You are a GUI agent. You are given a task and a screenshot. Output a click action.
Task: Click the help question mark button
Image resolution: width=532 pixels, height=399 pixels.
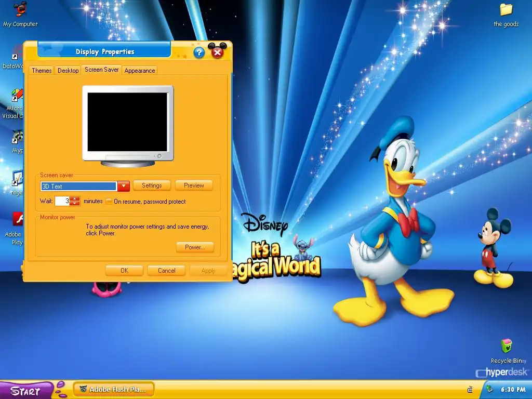pyautogui.click(x=199, y=52)
